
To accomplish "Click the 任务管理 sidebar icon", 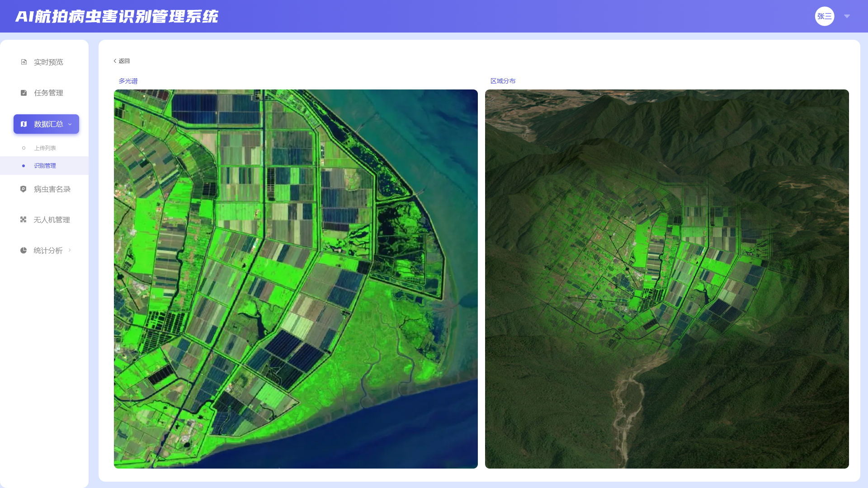I will point(24,93).
